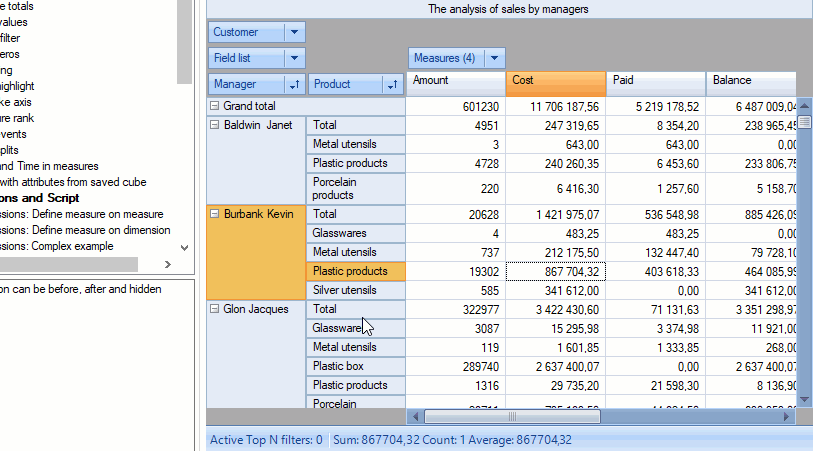
Task: Click the Paid column header
Action: (x=655, y=81)
